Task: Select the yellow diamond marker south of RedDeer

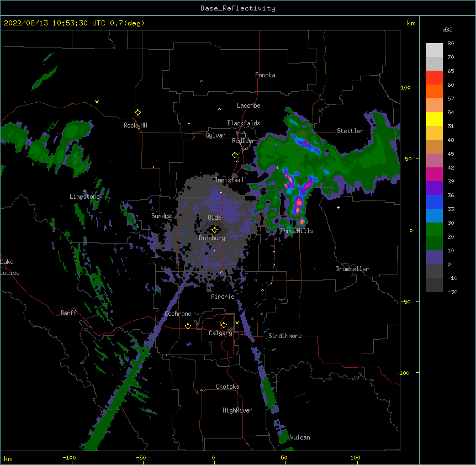Action: click(x=235, y=155)
